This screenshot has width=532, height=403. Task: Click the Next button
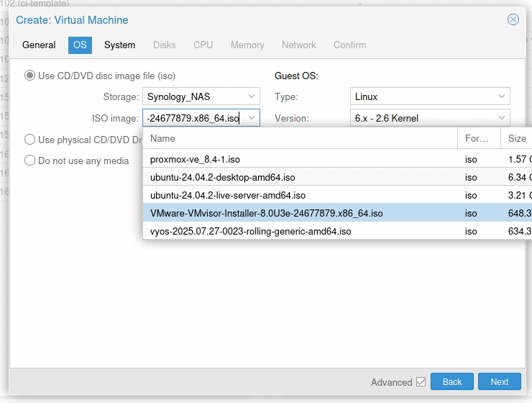point(500,381)
